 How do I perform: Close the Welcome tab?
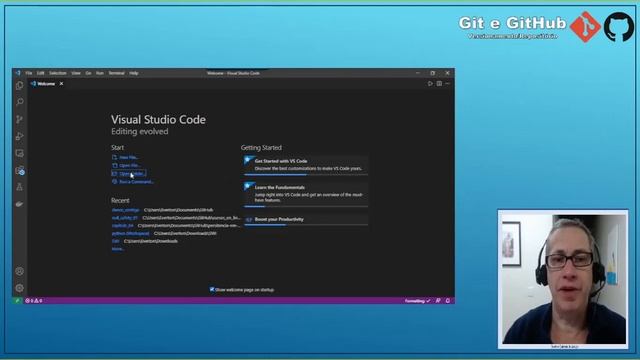pos(61,84)
